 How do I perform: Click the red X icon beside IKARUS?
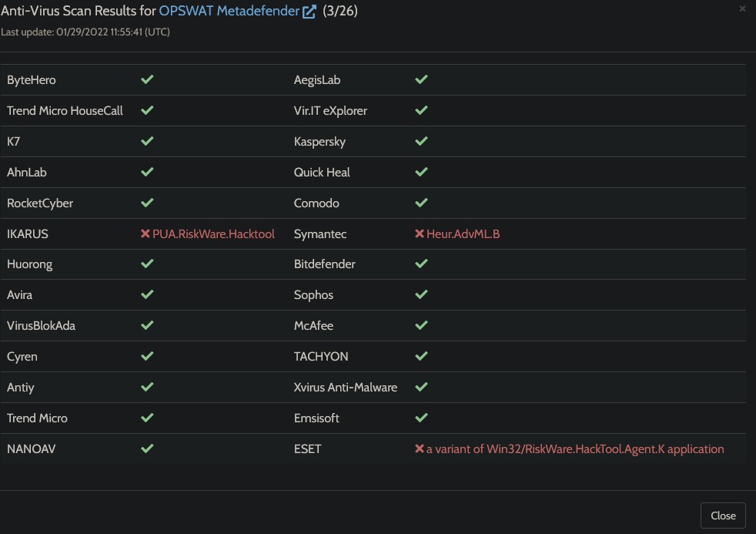click(145, 233)
